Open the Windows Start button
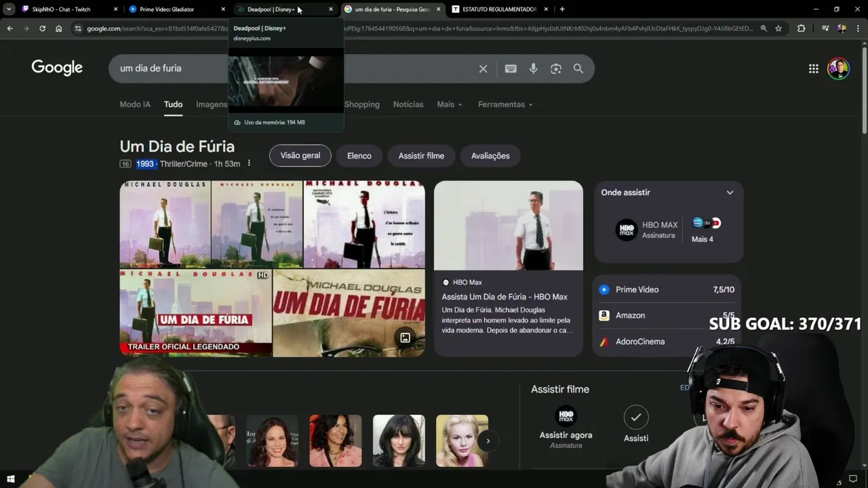868x488 pixels. 10,479
